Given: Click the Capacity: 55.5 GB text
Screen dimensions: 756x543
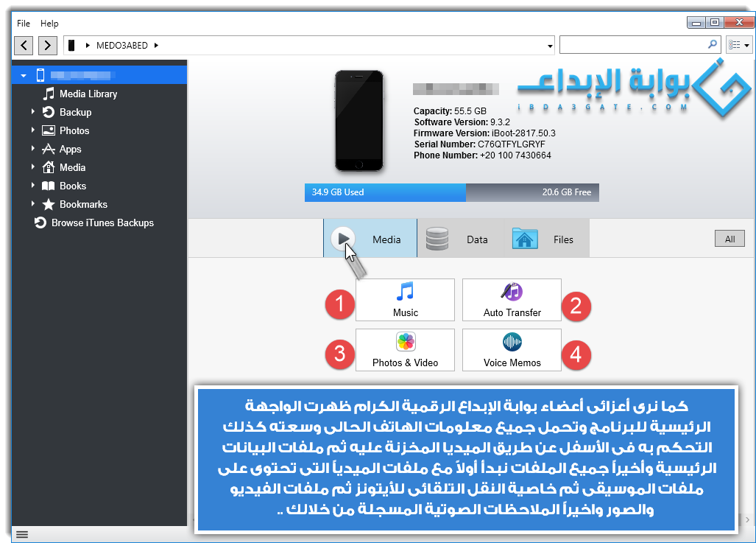Looking at the screenshot, I should click(x=450, y=111).
